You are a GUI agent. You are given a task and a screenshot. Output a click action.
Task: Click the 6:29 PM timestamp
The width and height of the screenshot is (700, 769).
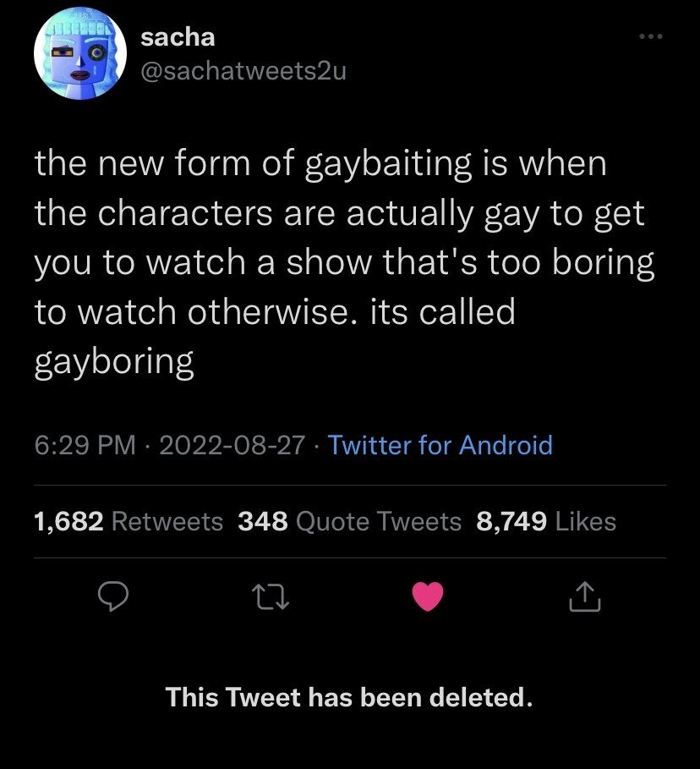click(85, 445)
